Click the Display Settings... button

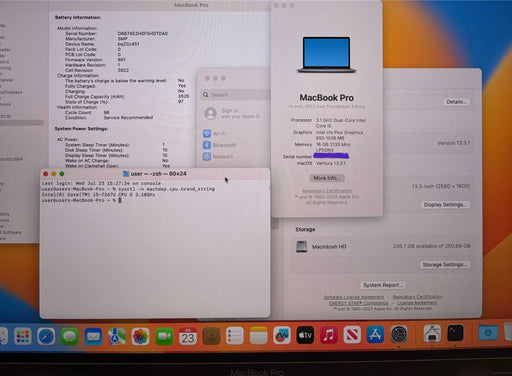click(445, 204)
